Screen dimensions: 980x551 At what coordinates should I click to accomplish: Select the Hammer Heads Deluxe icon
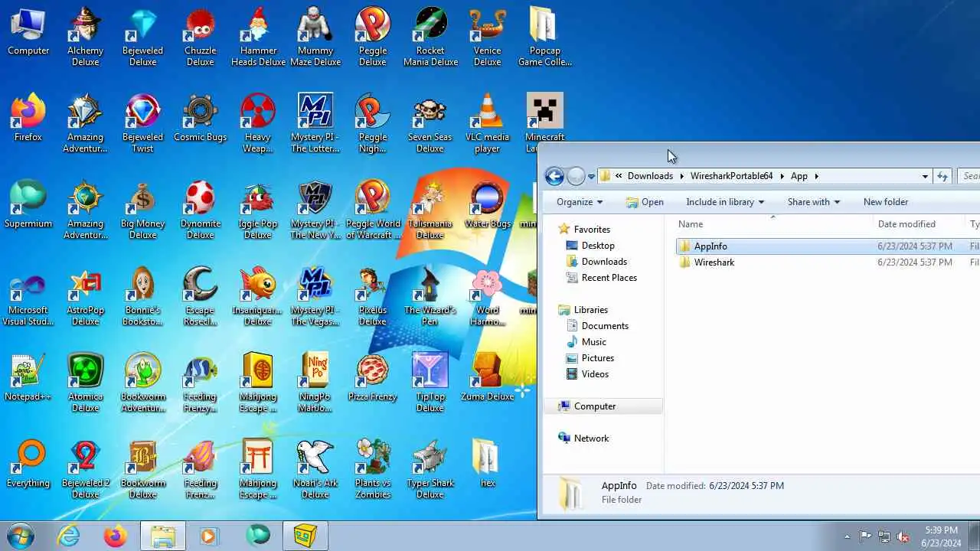(x=258, y=37)
